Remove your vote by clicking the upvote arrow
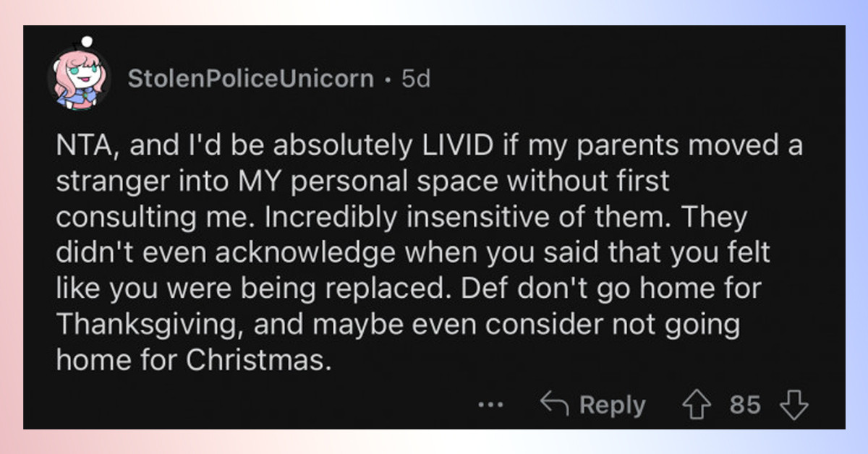The image size is (868, 454). (699, 405)
